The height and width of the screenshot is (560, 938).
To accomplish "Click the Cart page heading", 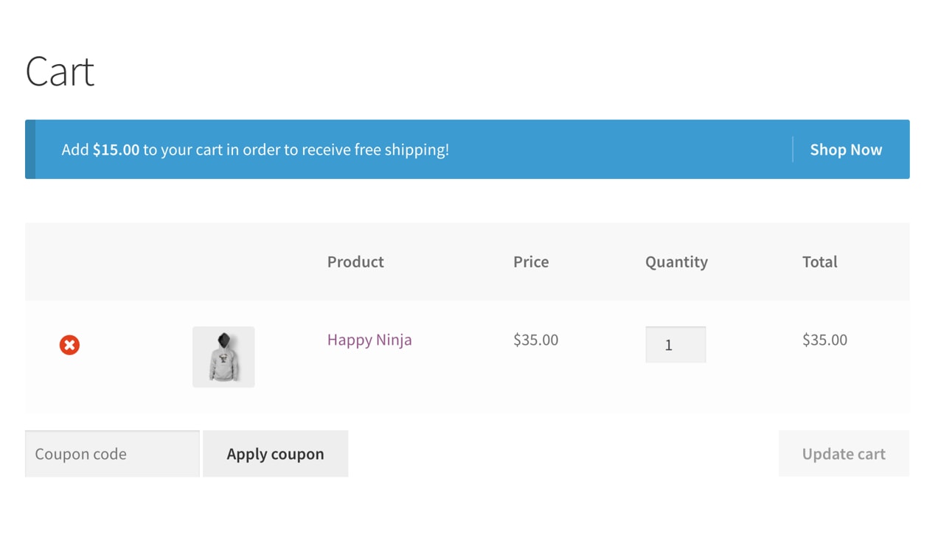I will (60, 71).
